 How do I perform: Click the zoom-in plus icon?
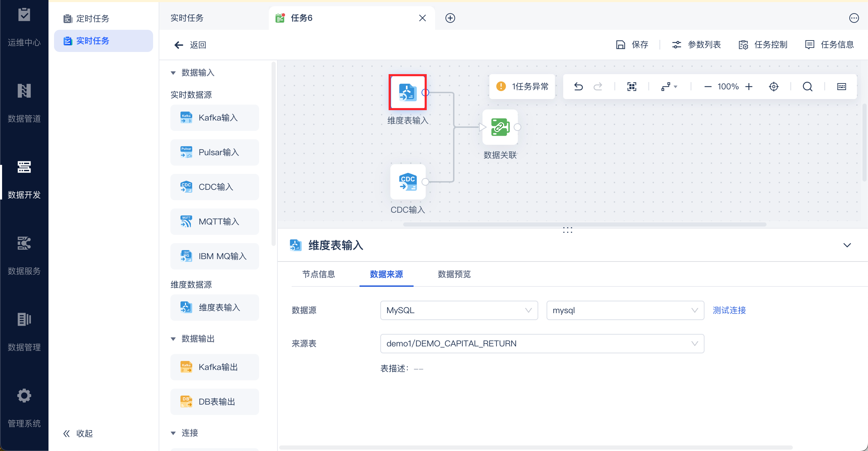pyautogui.click(x=749, y=87)
